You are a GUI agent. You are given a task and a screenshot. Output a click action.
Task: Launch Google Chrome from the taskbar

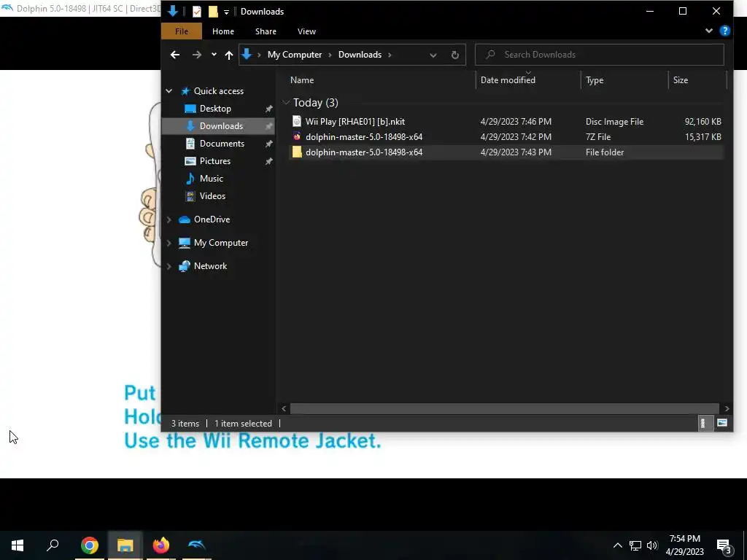(x=90, y=545)
